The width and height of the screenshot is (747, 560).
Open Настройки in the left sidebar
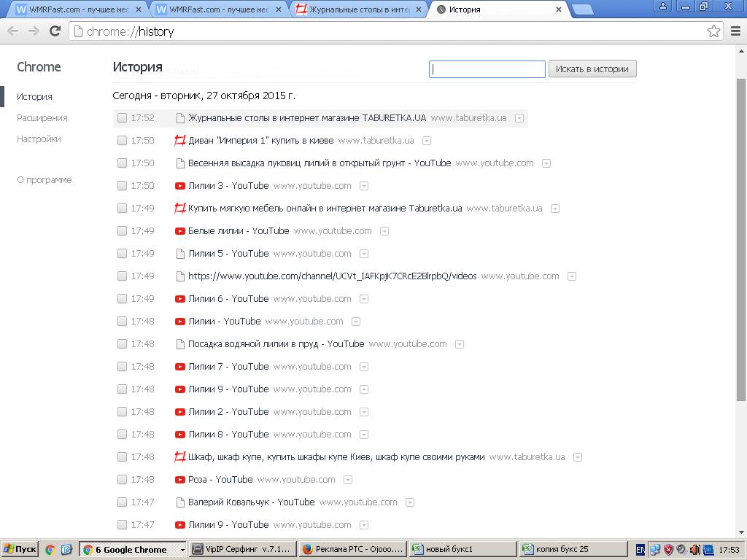click(39, 139)
